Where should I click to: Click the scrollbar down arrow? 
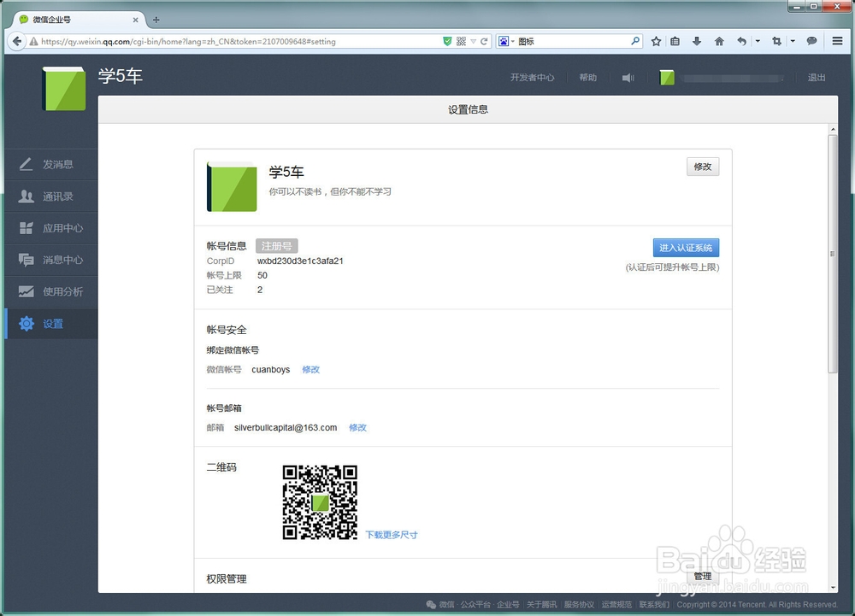coord(832,588)
